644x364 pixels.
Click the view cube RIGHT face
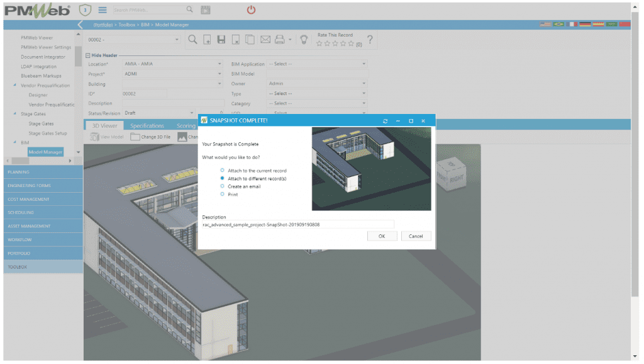click(x=457, y=179)
